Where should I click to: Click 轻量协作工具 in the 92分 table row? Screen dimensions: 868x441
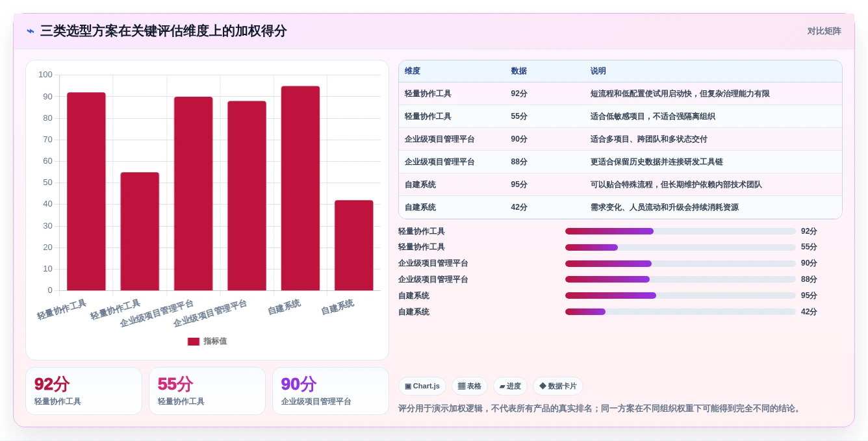[x=428, y=94]
